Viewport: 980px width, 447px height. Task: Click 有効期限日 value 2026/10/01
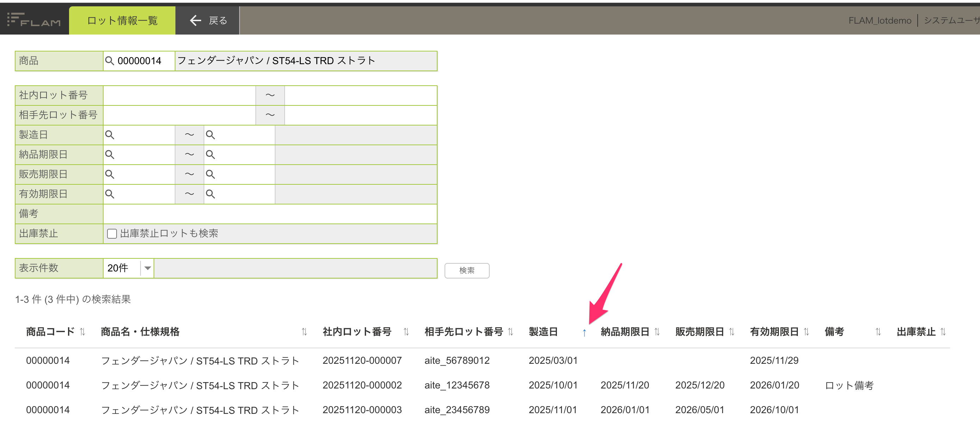click(774, 410)
